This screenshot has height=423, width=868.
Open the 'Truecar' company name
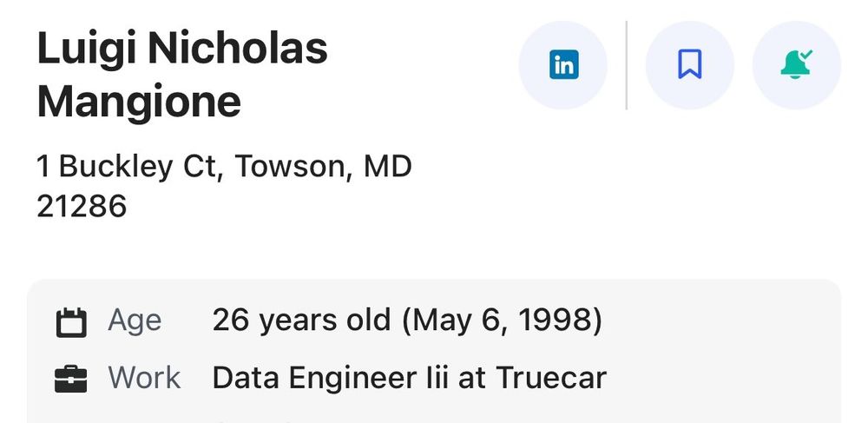tap(551, 378)
